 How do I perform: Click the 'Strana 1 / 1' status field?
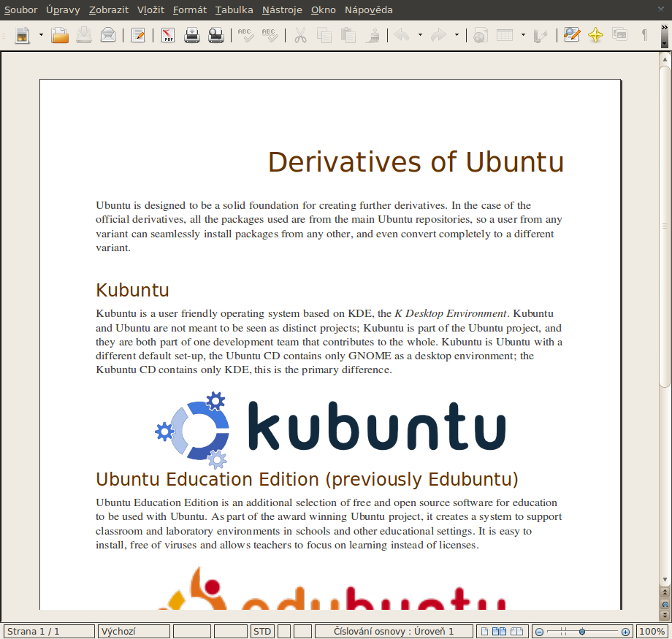(x=49, y=631)
